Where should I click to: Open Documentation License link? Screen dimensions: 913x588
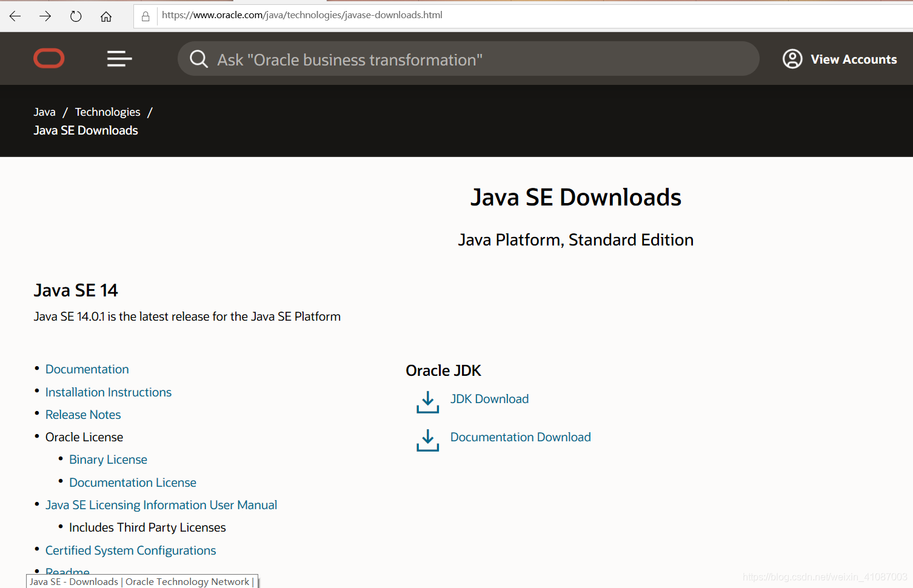click(x=133, y=483)
